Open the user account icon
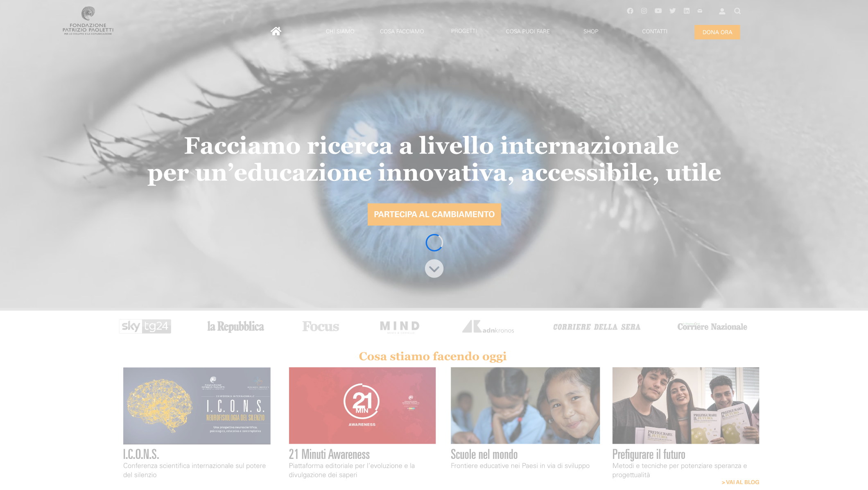 click(x=722, y=11)
